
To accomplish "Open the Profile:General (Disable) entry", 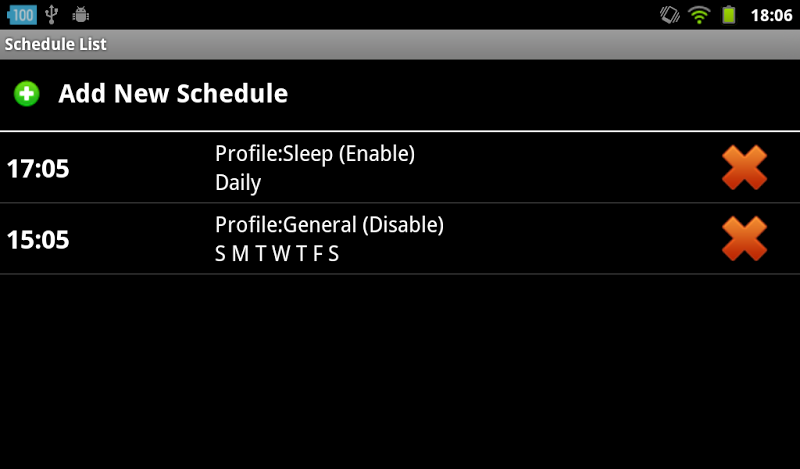I will (329, 225).
